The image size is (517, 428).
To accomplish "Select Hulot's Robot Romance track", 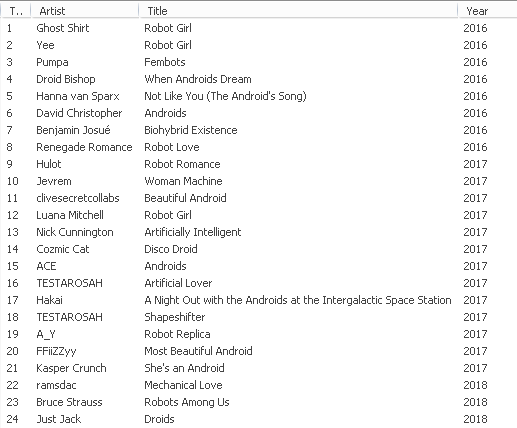I will 258,164.
